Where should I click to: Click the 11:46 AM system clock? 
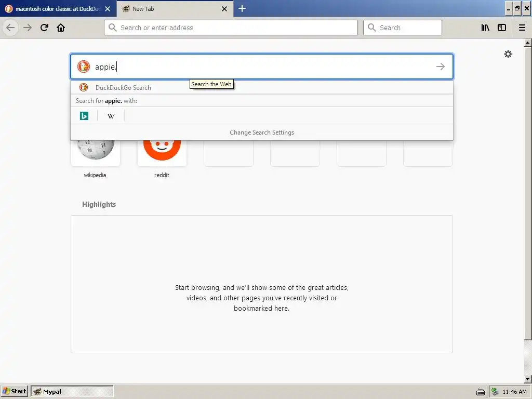(x=514, y=392)
